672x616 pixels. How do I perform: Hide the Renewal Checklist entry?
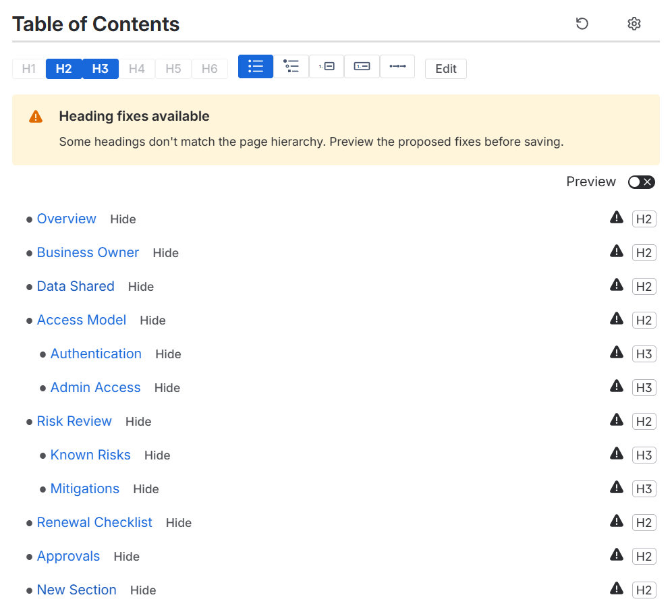179,523
